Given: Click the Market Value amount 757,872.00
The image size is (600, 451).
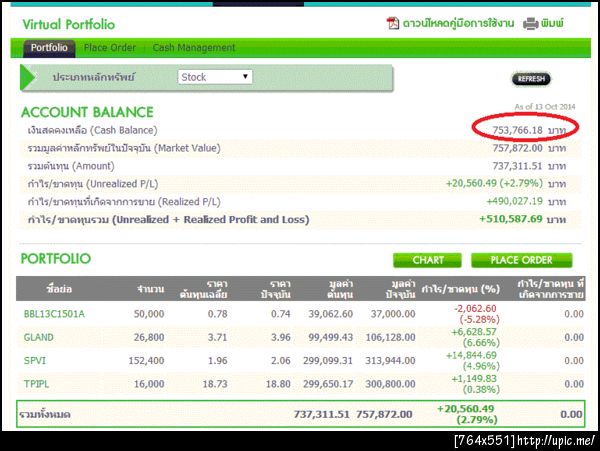Looking at the screenshot, I should point(517,148).
